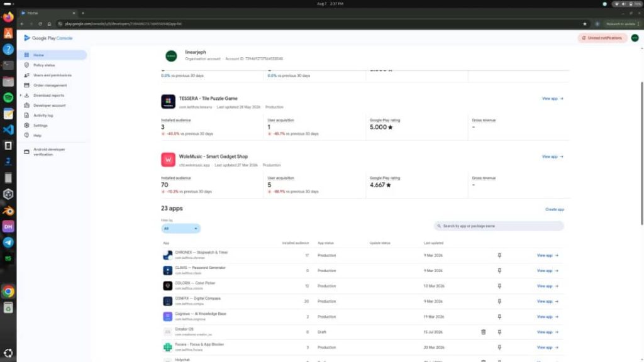Image resolution: width=644 pixels, height=362 pixels.
Task: Click the Unread notifications button
Action: 602,38
